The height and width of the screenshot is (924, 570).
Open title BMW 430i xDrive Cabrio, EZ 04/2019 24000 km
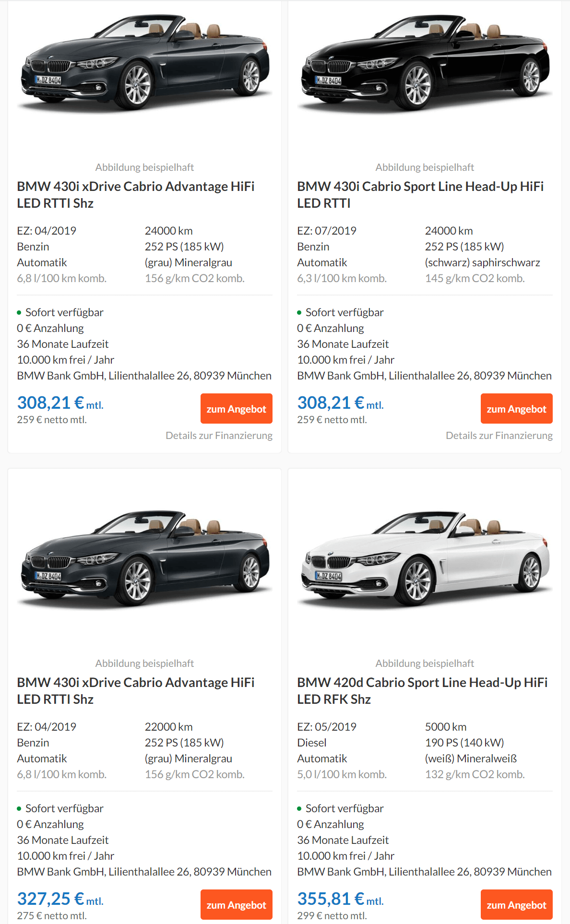[136, 195]
